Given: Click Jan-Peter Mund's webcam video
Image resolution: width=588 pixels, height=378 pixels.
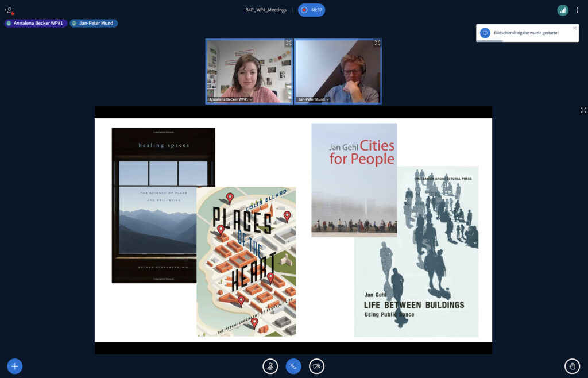Looking at the screenshot, I should point(338,71).
